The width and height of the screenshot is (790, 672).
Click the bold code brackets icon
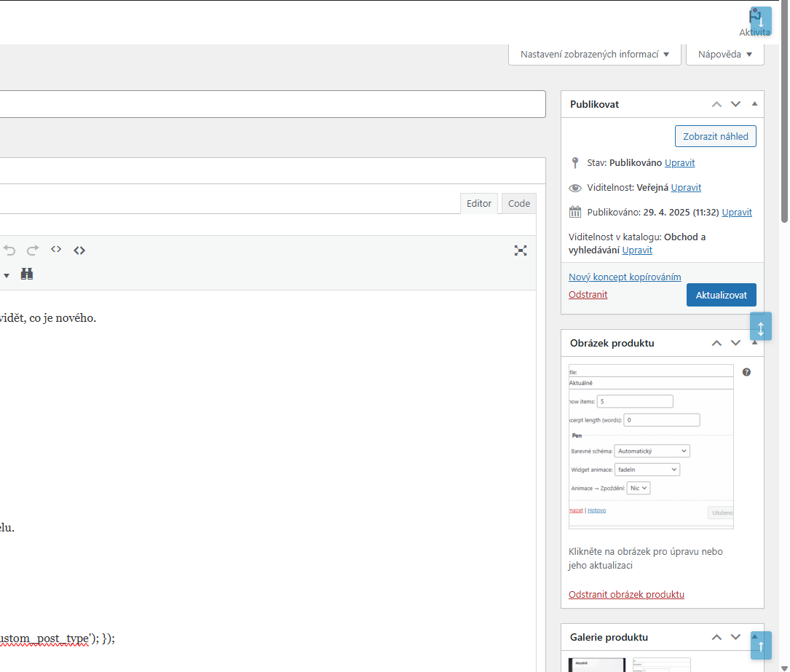pyautogui.click(x=79, y=250)
